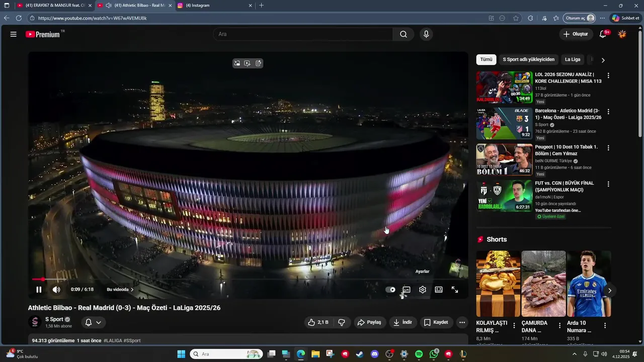Select the 'S Sport adlı yükleyiciden' chip
This screenshot has height=362, width=644.
528,59
